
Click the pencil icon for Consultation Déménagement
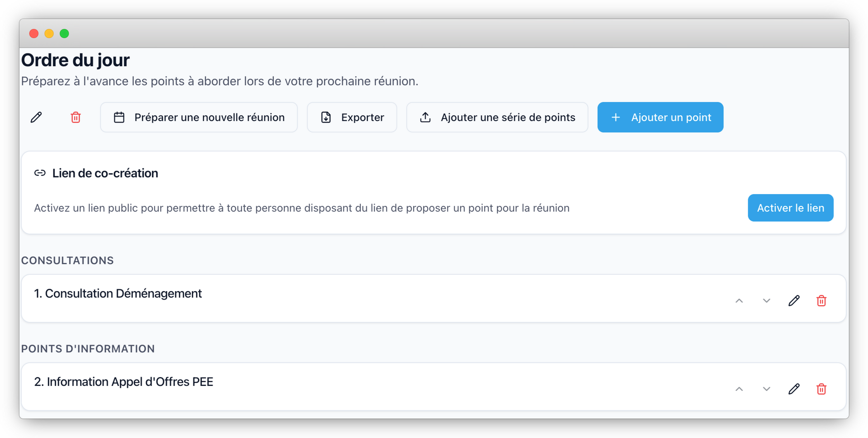click(794, 301)
